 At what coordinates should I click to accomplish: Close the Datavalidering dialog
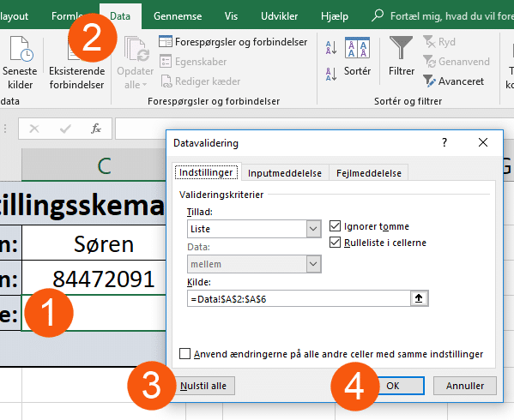pos(483,142)
